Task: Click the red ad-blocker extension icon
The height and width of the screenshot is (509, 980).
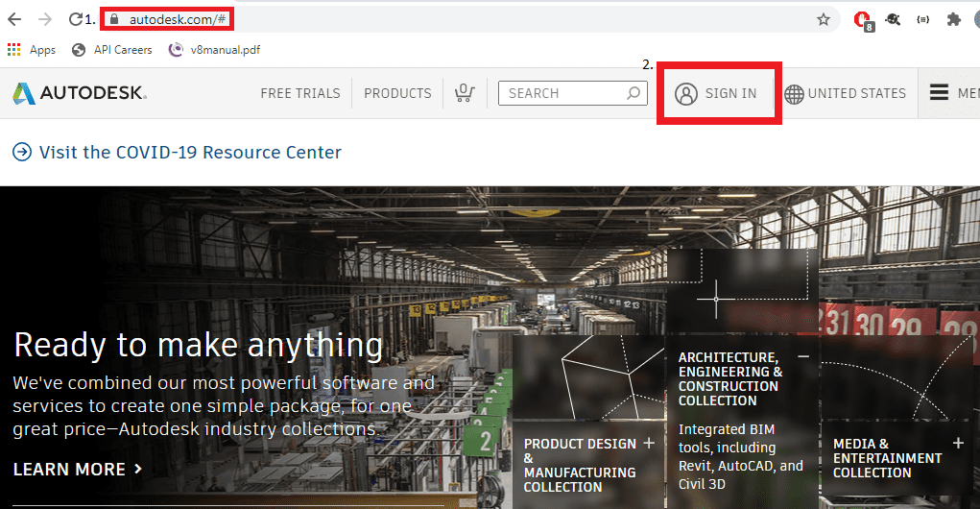Action: pos(862,19)
